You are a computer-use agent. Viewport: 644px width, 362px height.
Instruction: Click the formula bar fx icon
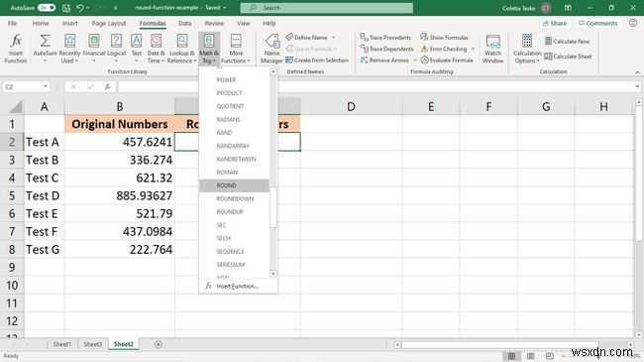click(x=107, y=87)
